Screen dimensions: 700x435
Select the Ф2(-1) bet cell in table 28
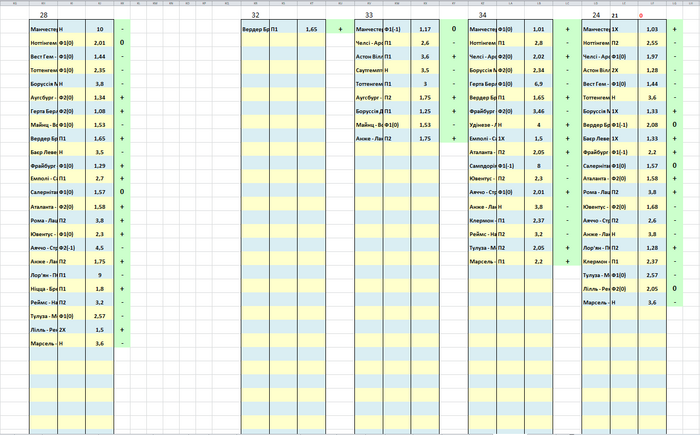71,248
